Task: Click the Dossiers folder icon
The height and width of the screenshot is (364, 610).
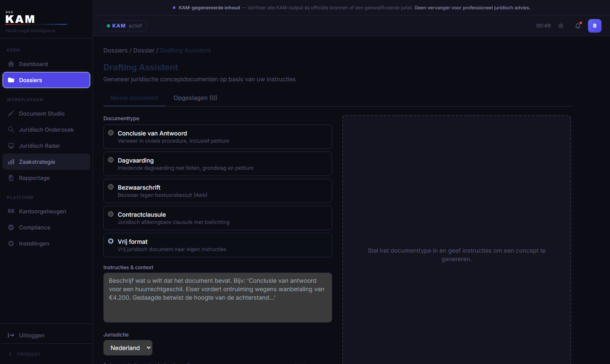Action: point(11,80)
